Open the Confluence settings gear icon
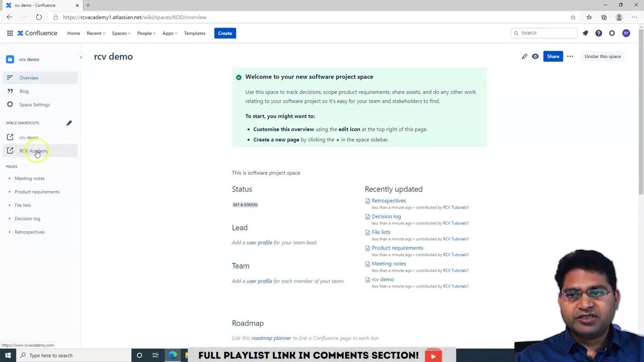644x362 pixels. pos(612,33)
